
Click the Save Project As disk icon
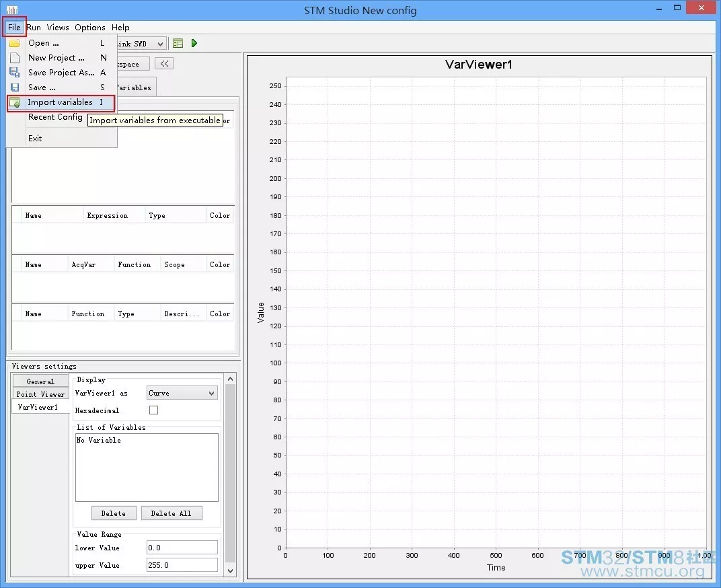coord(15,72)
